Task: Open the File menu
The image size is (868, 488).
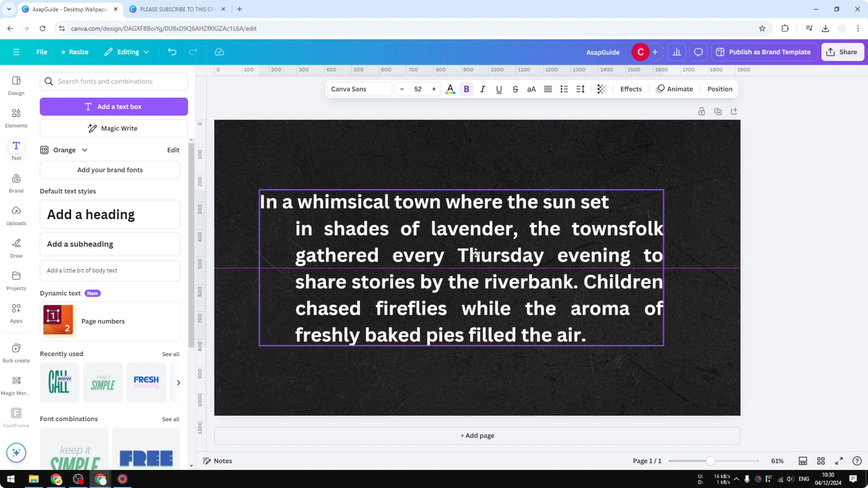Action: coord(42,52)
